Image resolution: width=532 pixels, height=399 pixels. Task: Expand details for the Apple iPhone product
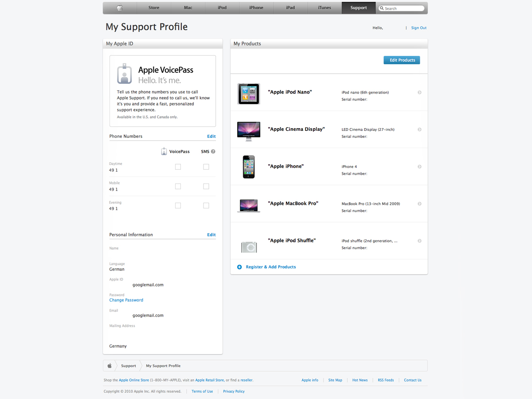click(x=419, y=166)
